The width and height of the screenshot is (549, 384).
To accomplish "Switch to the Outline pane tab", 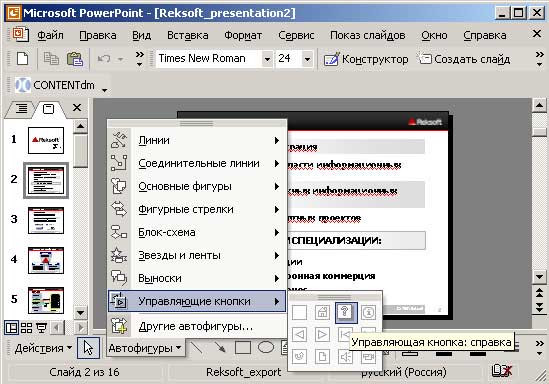I will pos(21,109).
